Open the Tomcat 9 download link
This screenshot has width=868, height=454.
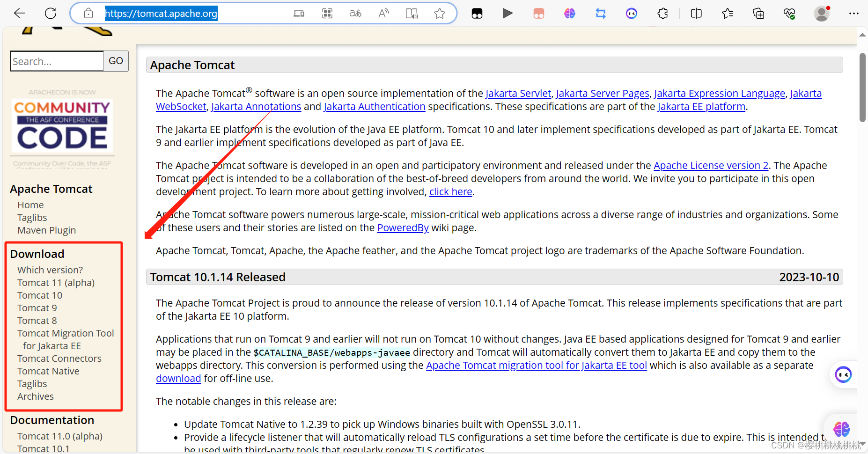click(x=37, y=308)
